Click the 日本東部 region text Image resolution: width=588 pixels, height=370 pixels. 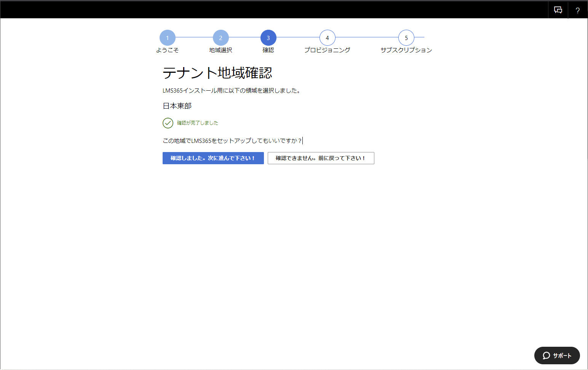(x=177, y=106)
